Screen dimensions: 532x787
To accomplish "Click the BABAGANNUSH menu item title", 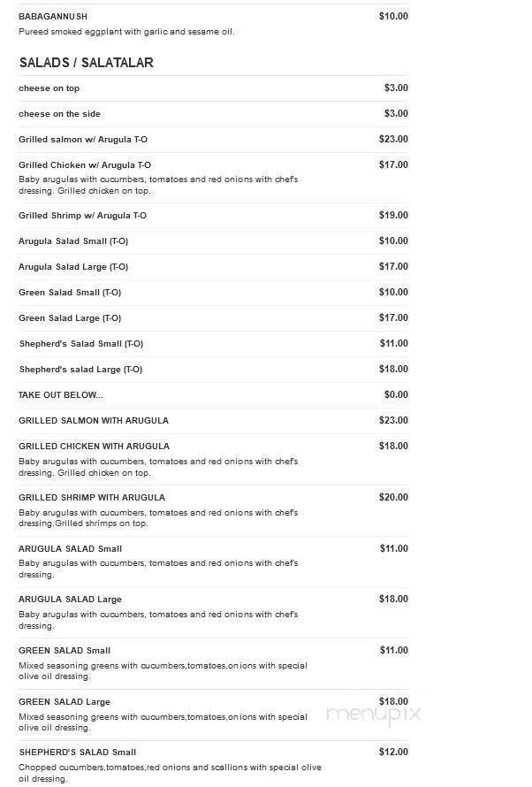I will (53, 17).
